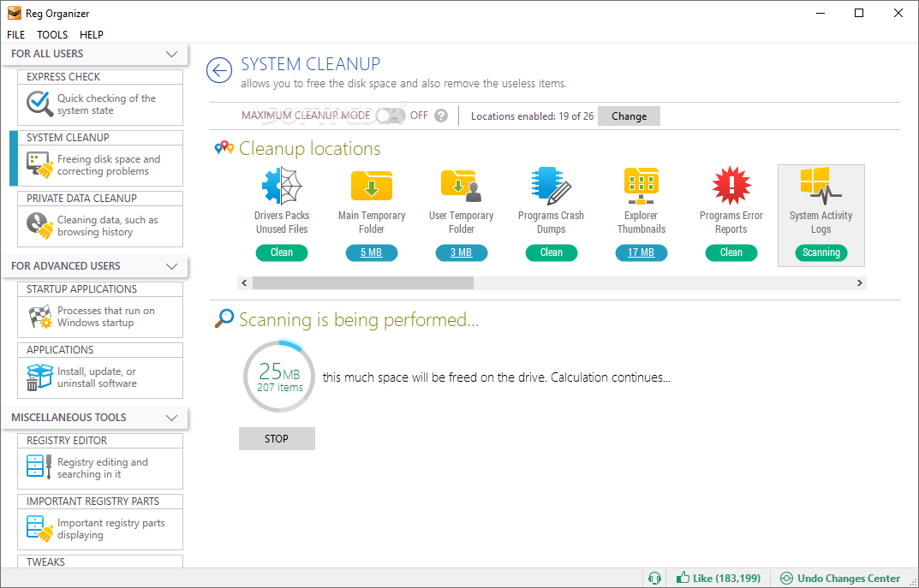Click the scanning magnifier icon
The width and height of the screenshot is (919, 588).
coord(224,318)
